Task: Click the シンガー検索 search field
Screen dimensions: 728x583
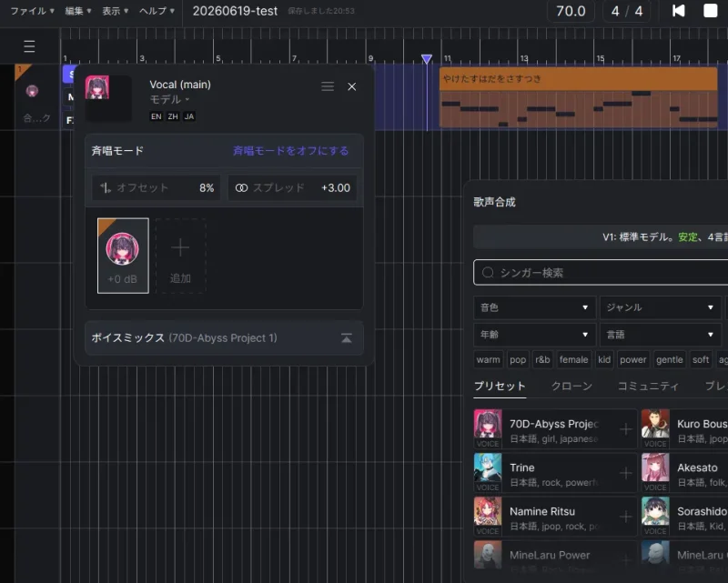Action: pyautogui.click(x=601, y=273)
